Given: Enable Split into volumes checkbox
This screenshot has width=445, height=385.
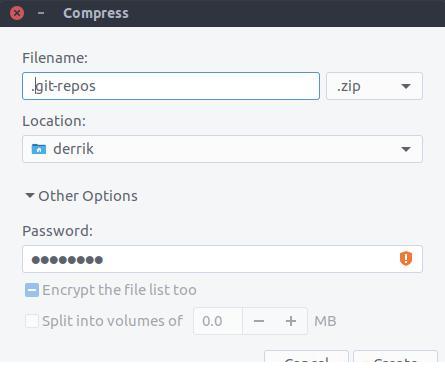Looking at the screenshot, I should coord(32,321).
